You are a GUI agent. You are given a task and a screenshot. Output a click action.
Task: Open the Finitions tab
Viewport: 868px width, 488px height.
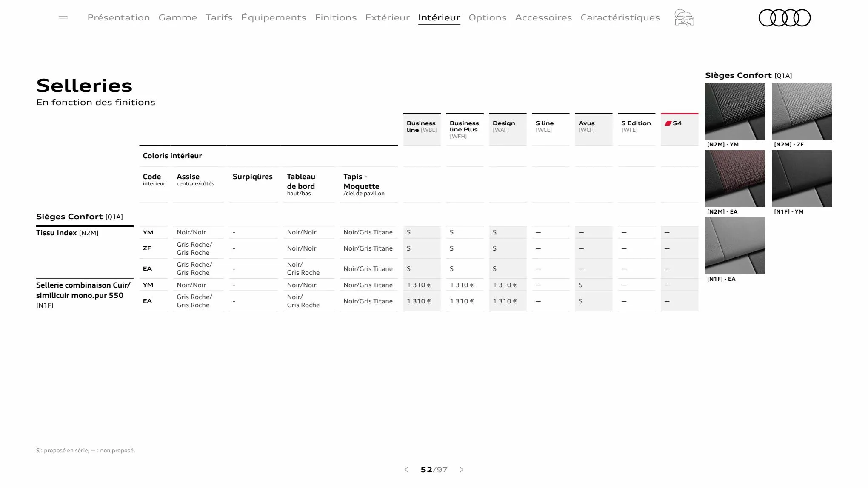pos(336,17)
